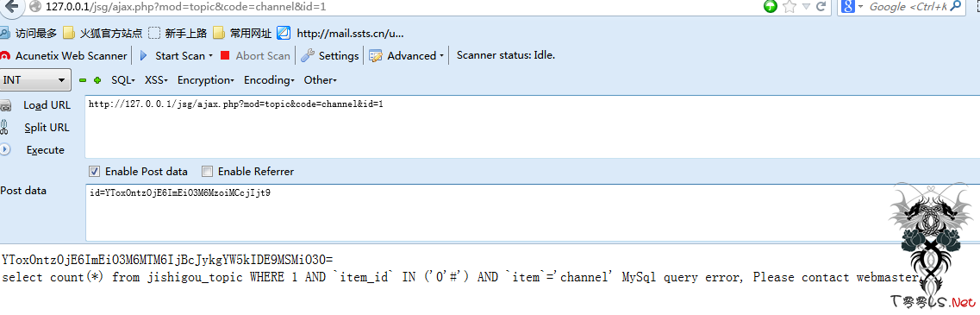Open the Encryption menu

pyautogui.click(x=206, y=80)
